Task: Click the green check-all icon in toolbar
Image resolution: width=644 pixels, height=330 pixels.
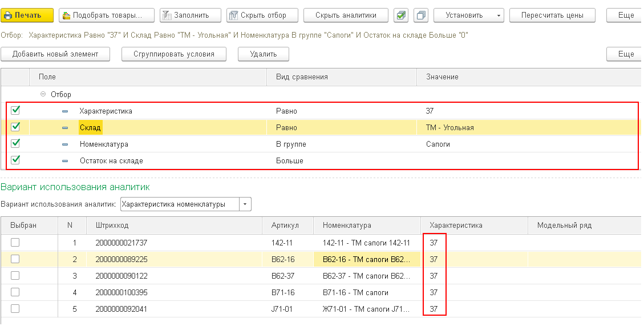Action: pyautogui.click(x=402, y=15)
